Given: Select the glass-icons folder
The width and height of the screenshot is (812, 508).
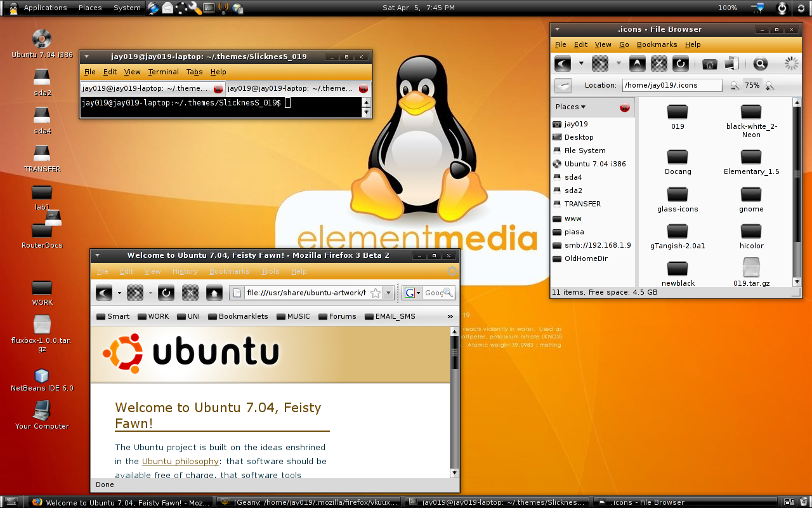Looking at the screenshot, I should pyautogui.click(x=678, y=200).
